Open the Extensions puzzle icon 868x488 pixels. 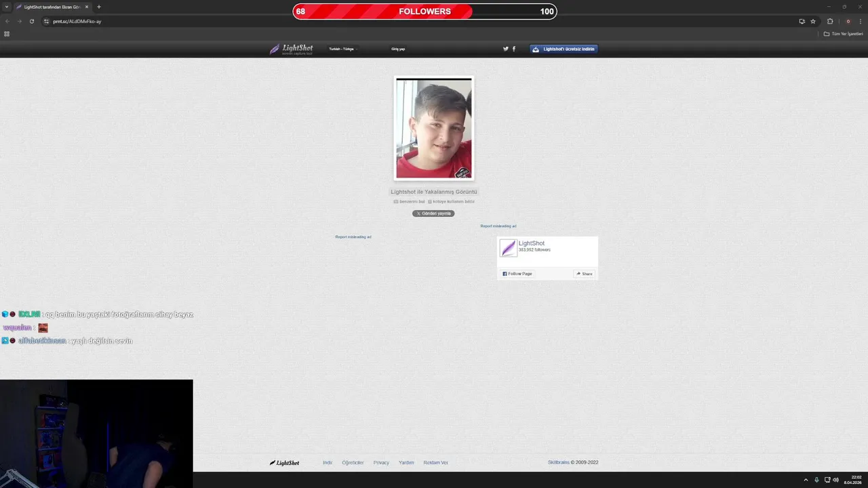(830, 21)
